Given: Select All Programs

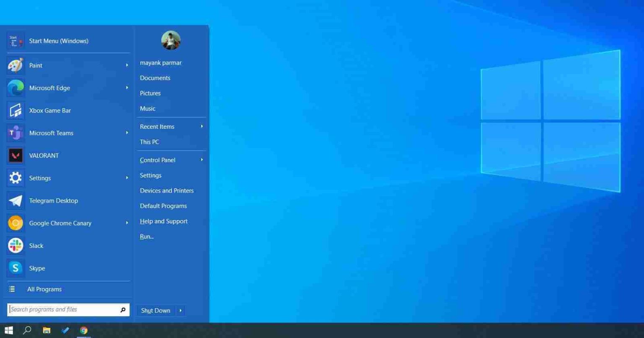Looking at the screenshot, I should pos(44,289).
